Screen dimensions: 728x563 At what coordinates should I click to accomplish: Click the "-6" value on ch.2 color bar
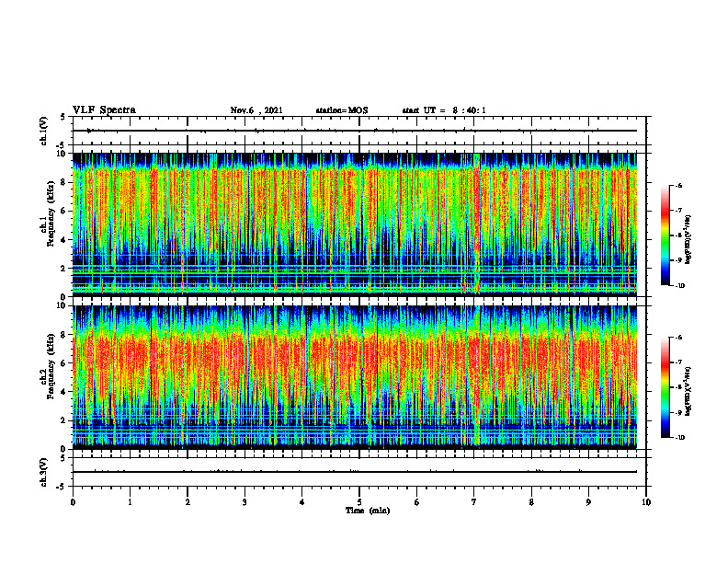pyautogui.click(x=679, y=338)
